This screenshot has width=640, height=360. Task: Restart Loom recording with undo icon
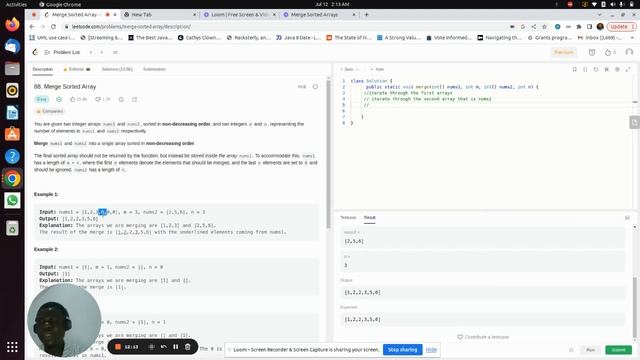click(x=164, y=347)
